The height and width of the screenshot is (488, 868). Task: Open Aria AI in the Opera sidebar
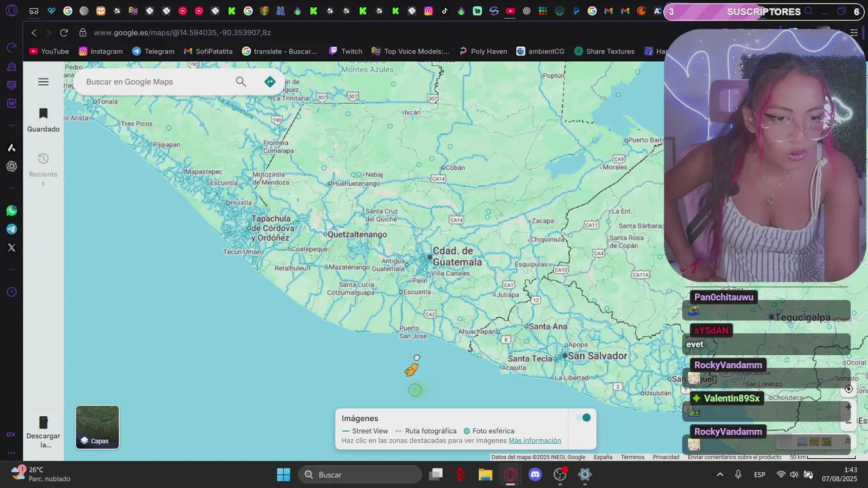pos(12,148)
